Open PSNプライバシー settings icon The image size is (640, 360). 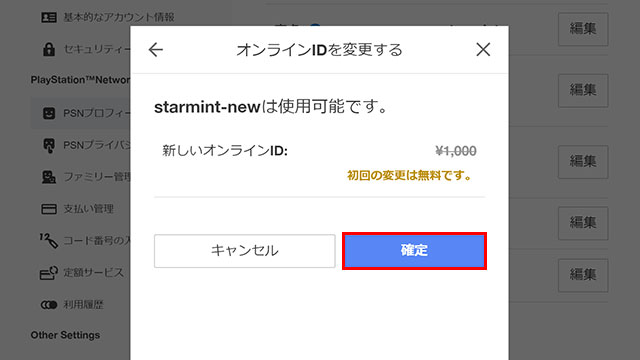pyautogui.click(x=49, y=145)
